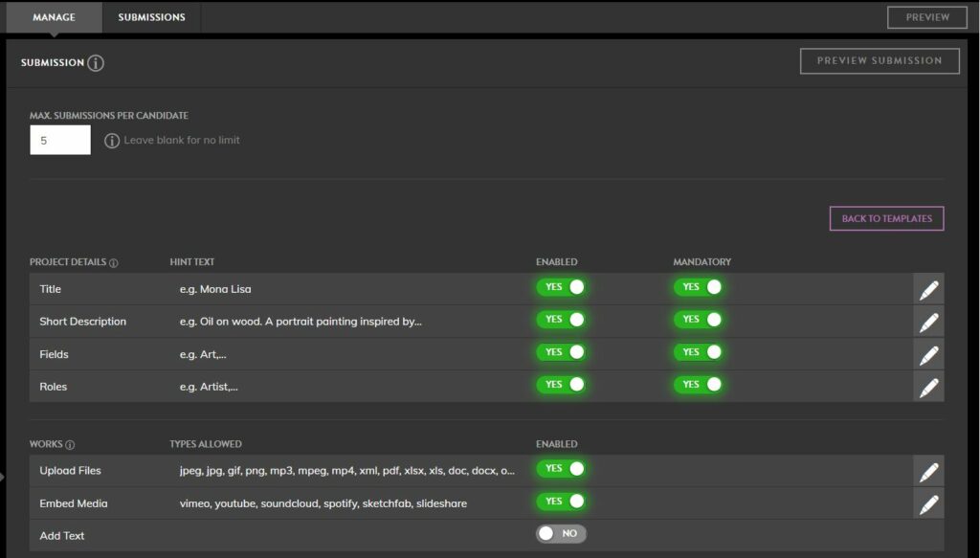Edit Embed Media settings pencil icon
980x558 pixels.
[x=928, y=503]
